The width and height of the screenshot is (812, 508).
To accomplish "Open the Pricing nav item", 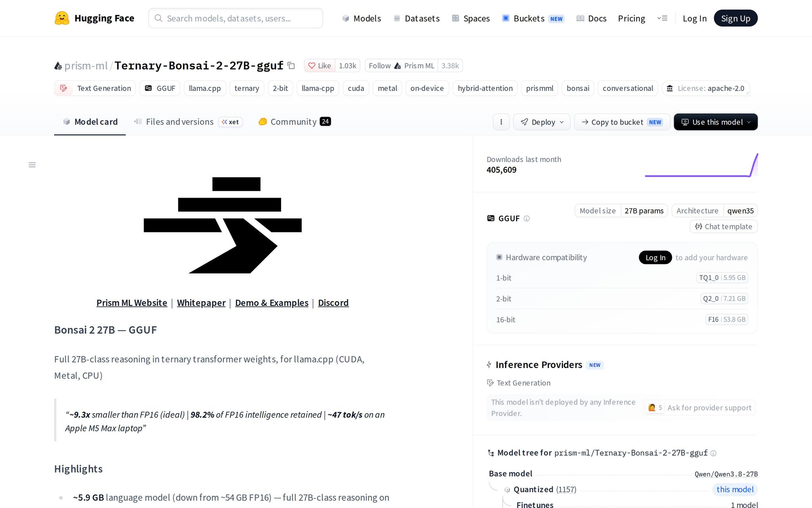I will pyautogui.click(x=632, y=18).
